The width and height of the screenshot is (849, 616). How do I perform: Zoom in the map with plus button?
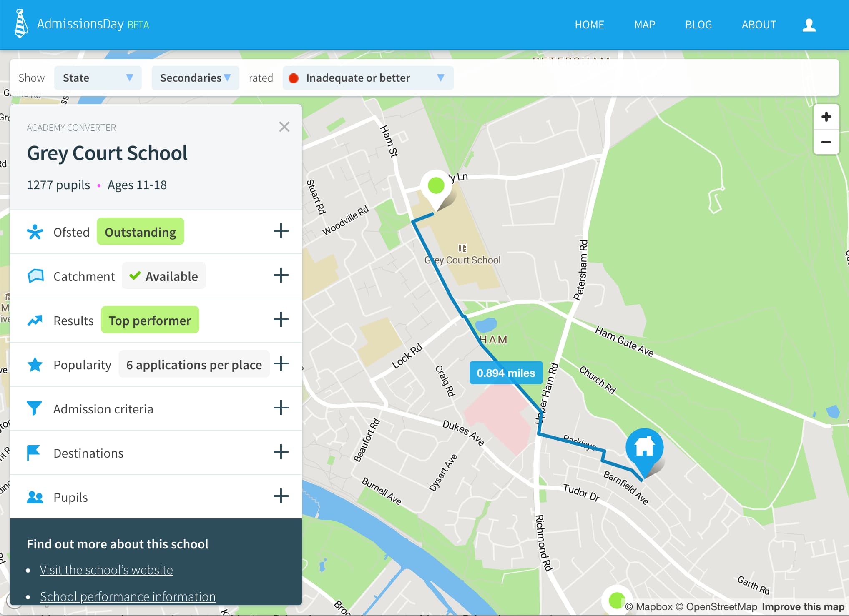pos(826,117)
